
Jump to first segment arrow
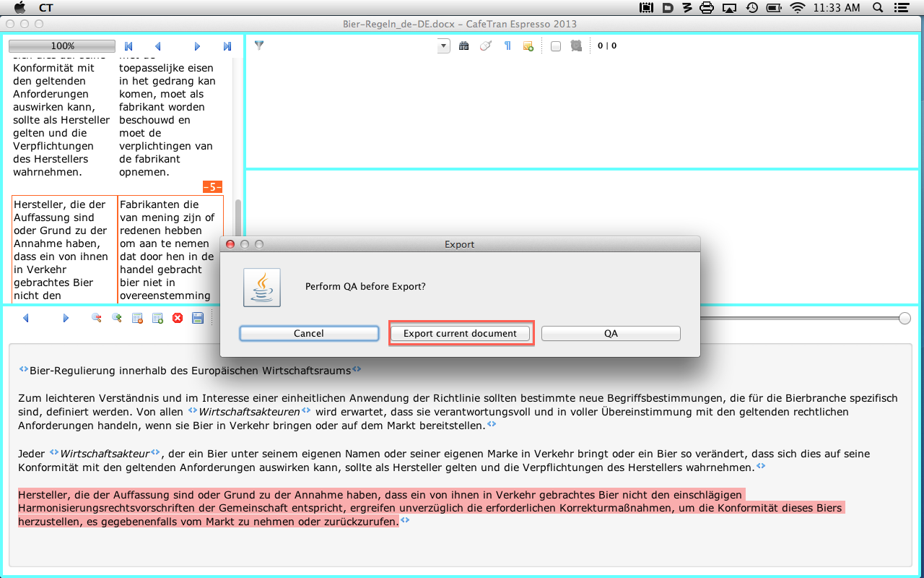128,46
